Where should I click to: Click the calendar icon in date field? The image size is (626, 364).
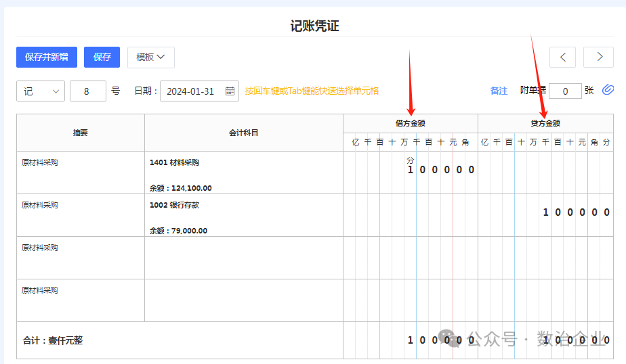[x=230, y=91]
